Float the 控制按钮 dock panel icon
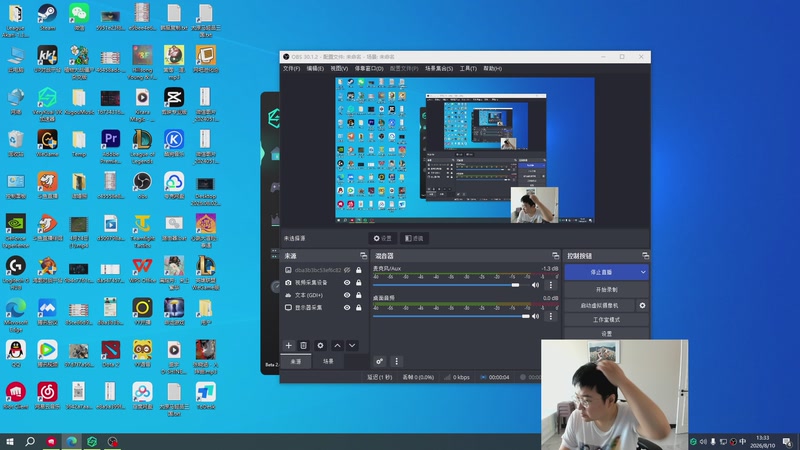The width and height of the screenshot is (800, 450). click(x=645, y=256)
